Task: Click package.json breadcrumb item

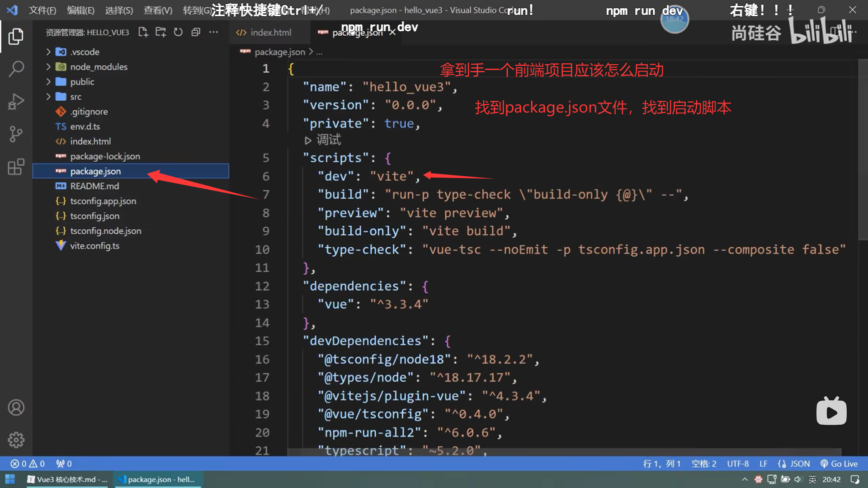Action: 279,52
